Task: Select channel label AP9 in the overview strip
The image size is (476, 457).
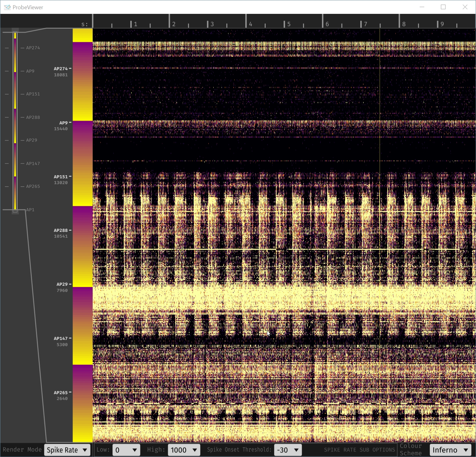Action: click(x=30, y=71)
